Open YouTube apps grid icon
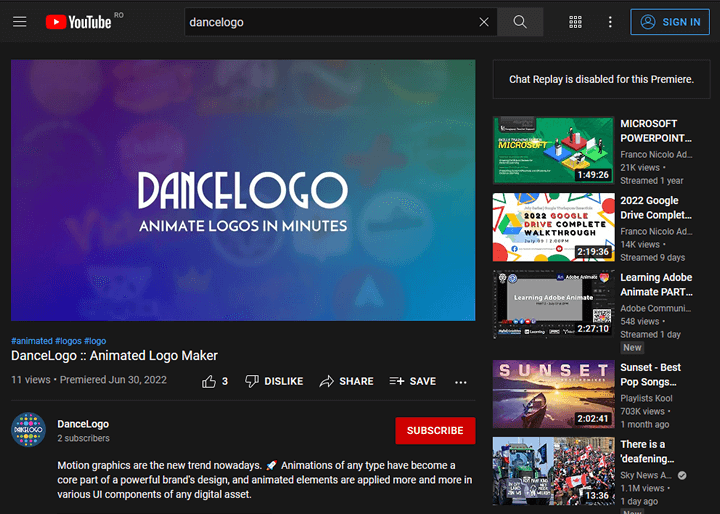The image size is (720, 514). [575, 22]
